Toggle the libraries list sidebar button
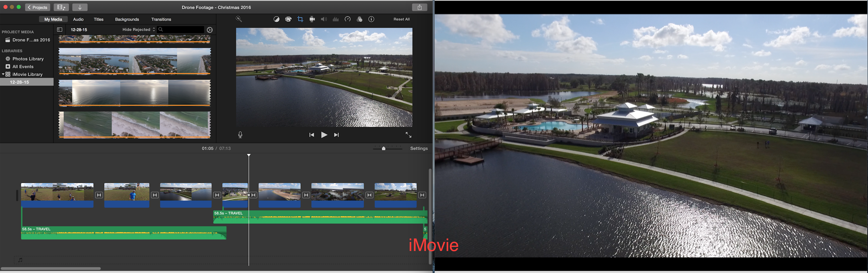 (x=60, y=30)
